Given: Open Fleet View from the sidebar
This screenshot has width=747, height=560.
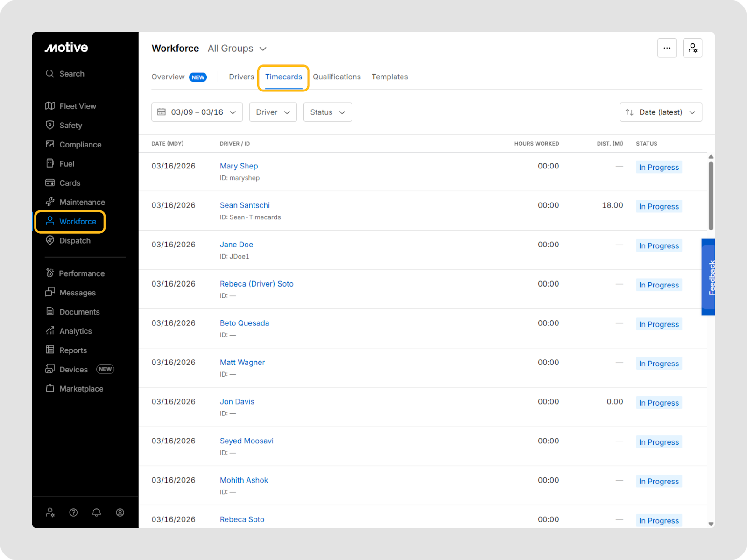Looking at the screenshot, I should click(x=77, y=106).
